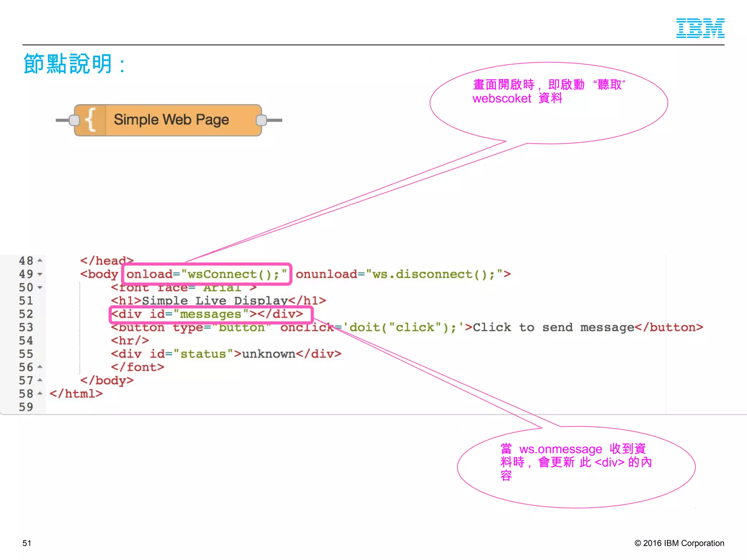Image resolution: width=747 pixels, height=560 pixels.
Task: Click the fold marker on line 56
Action: click(x=40, y=367)
